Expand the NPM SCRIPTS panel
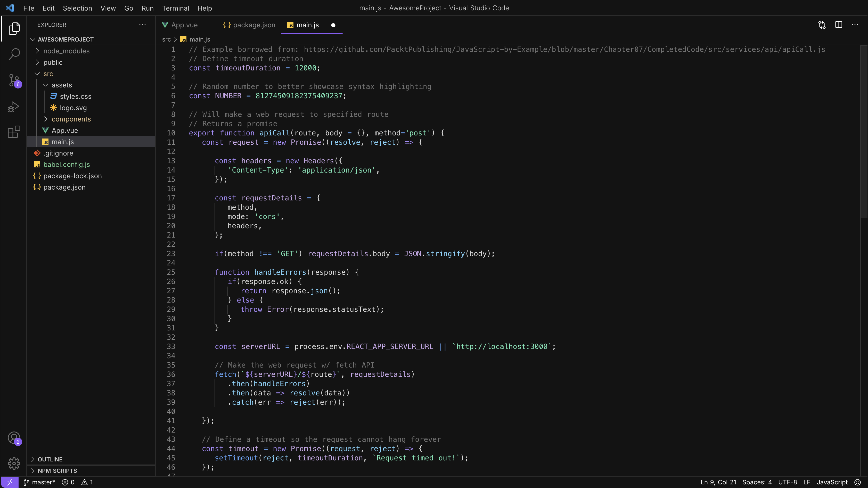Image resolution: width=868 pixels, height=488 pixels. point(57,471)
